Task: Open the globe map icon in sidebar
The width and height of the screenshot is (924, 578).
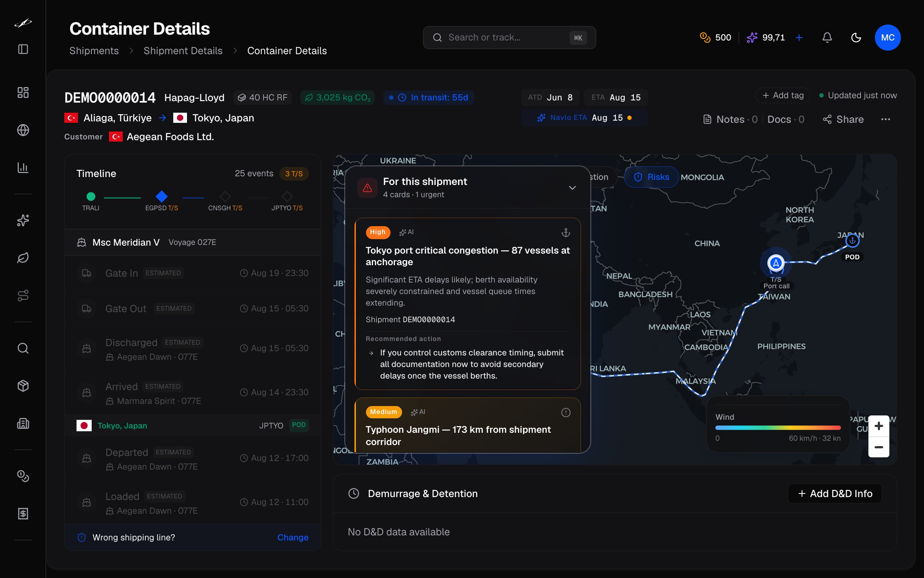Action: tap(23, 130)
